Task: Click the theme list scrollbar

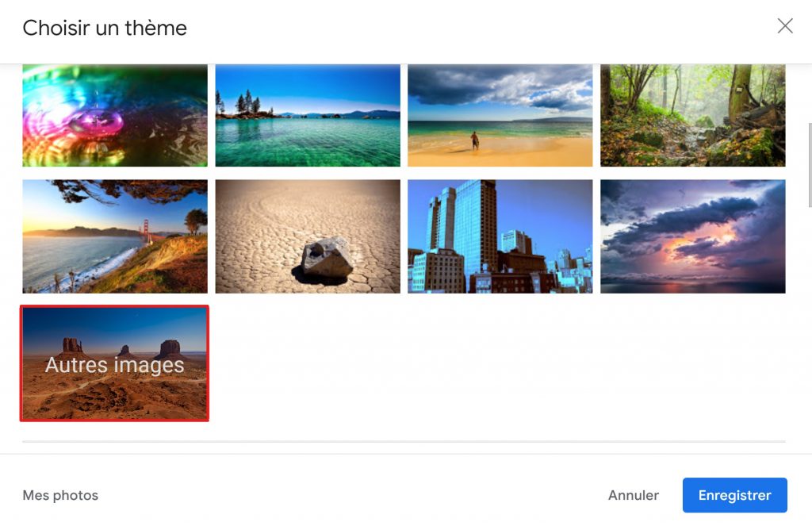Action: click(810, 166)
